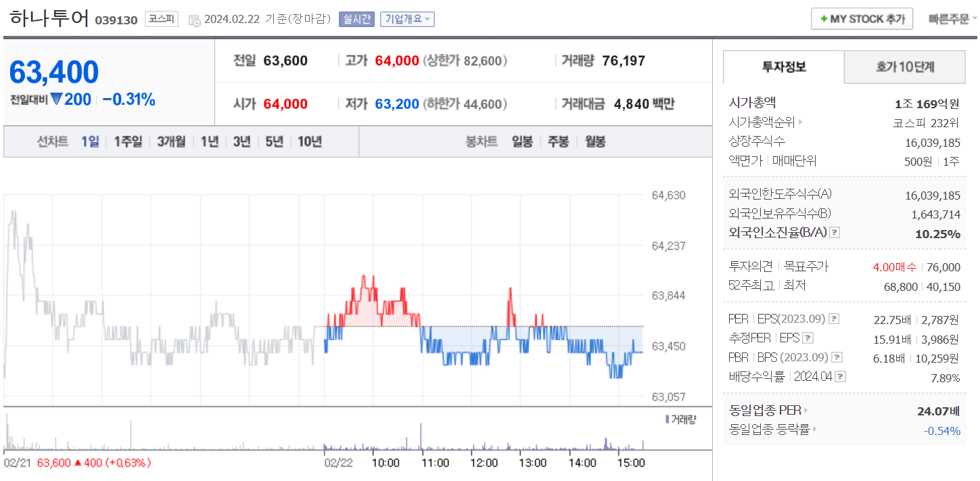
Task: Click the calendar icon beside 2024.02.22
Action: pyautogui.click(x=194, y=20)
